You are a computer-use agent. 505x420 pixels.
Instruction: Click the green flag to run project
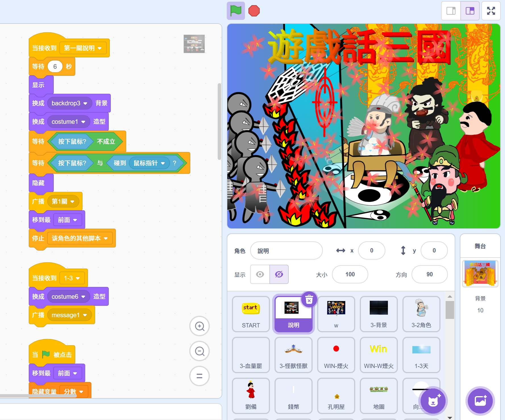(236, 11)
